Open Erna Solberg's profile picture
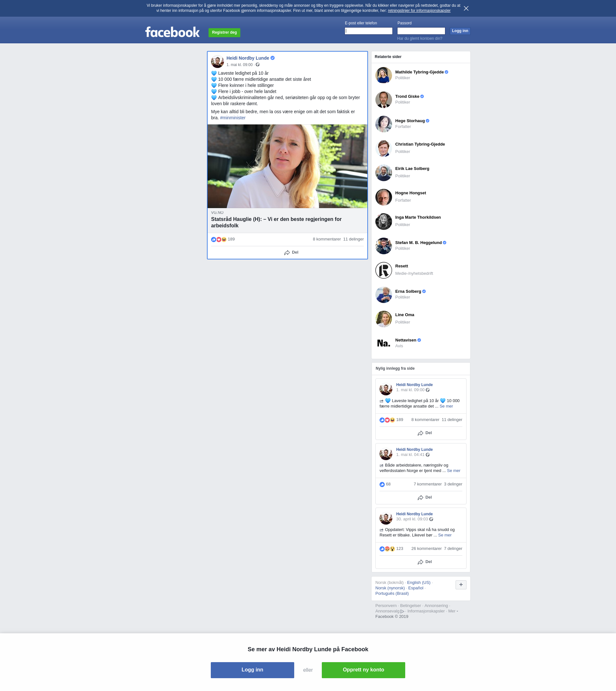Screen dimensions: 616x691 coord(383,295)
